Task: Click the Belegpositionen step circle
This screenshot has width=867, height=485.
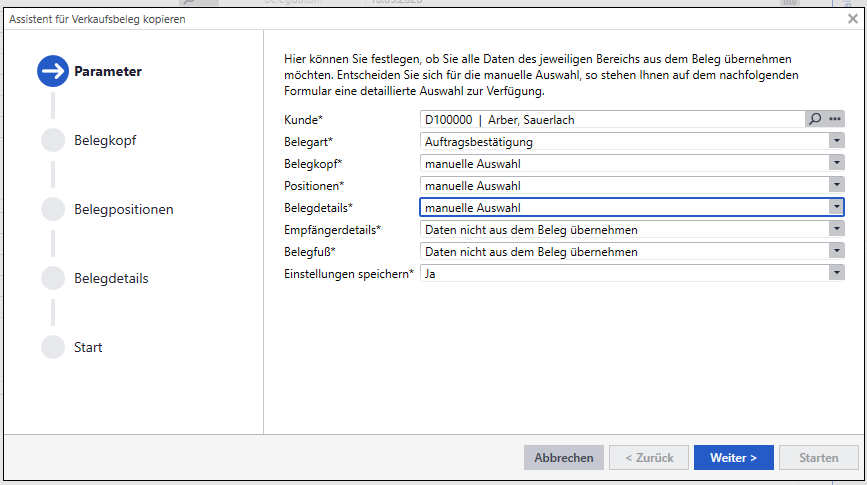Action: (x=52, y=209)
